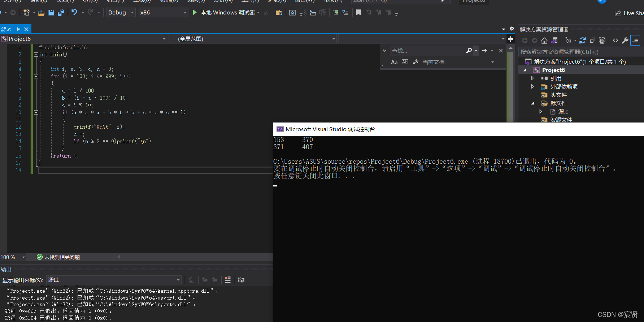Split the editor window with splitter icon
Image resolution: width=644 pixels, height=322 pixels.
pos(510,39)
